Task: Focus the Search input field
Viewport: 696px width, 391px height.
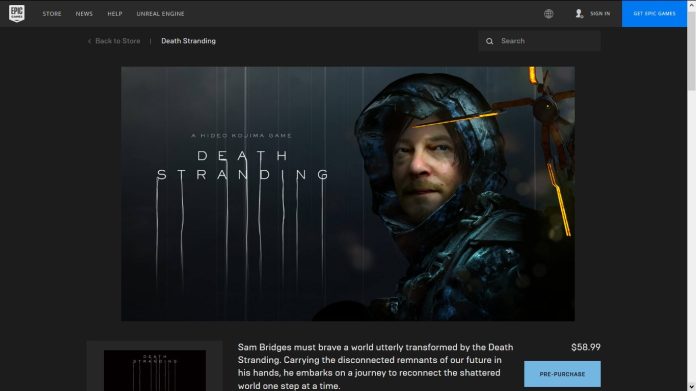Action: [540, 41]
